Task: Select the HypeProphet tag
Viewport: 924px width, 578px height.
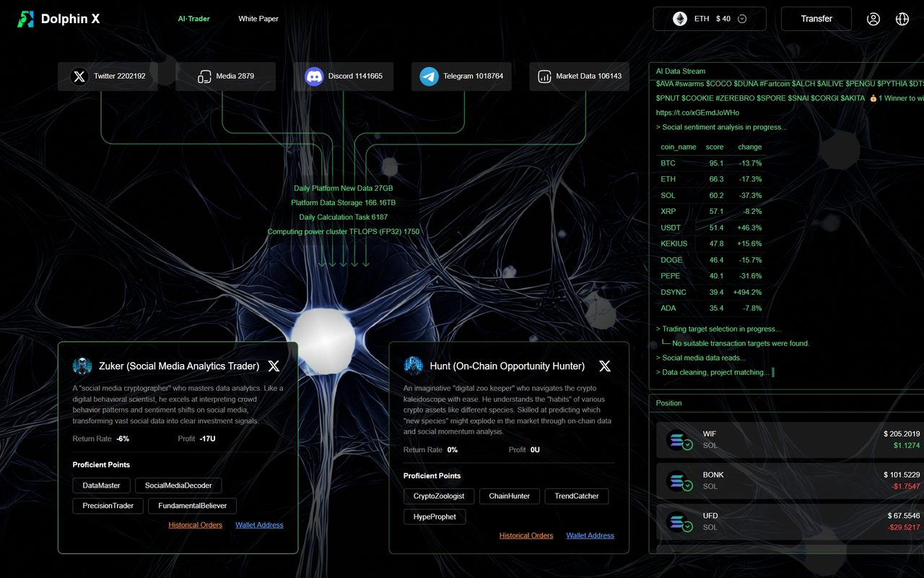Action: 435,517
